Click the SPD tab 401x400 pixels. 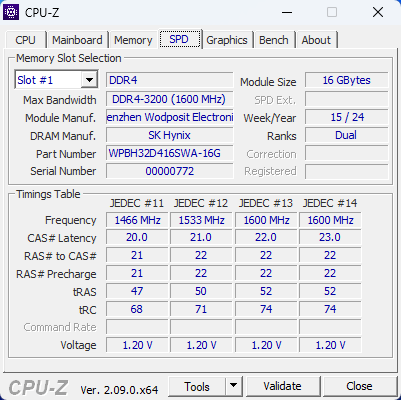click(179, 39)
